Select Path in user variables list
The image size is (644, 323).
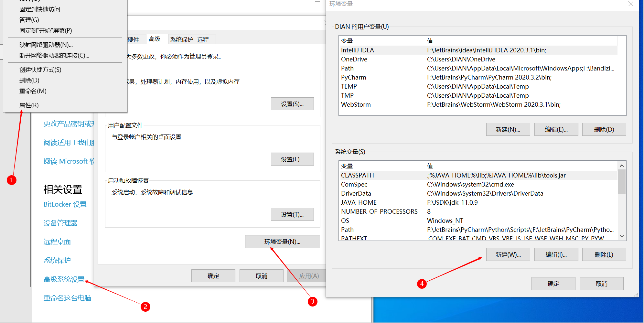click(478, 68)
